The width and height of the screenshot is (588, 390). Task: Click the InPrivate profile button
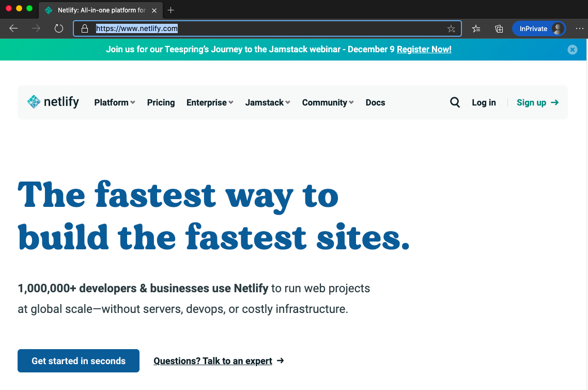(x=539, y=28)
